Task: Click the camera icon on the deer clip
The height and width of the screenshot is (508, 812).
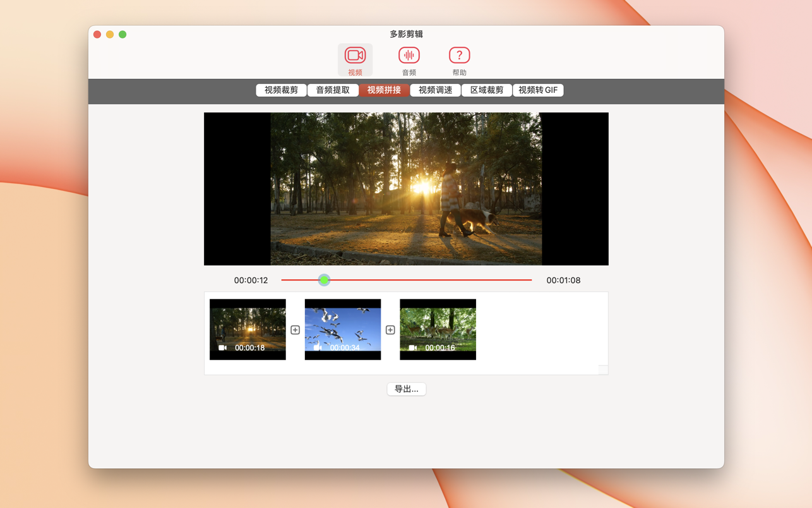Action: [412, 348]
